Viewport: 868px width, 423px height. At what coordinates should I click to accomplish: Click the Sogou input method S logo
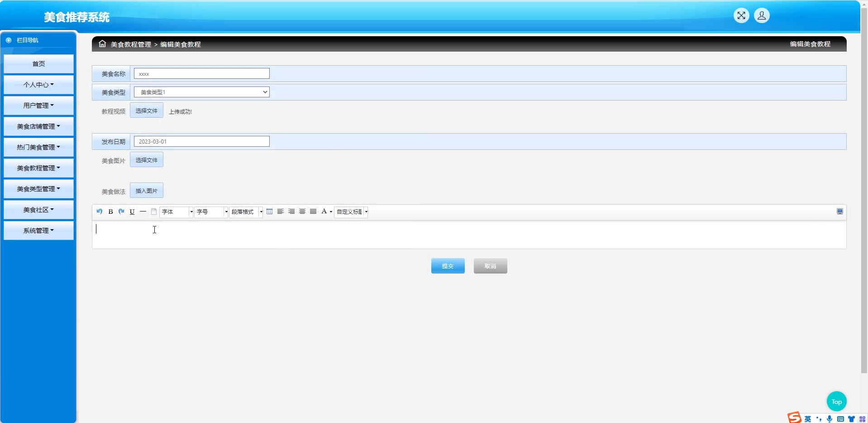coord(794,418)
